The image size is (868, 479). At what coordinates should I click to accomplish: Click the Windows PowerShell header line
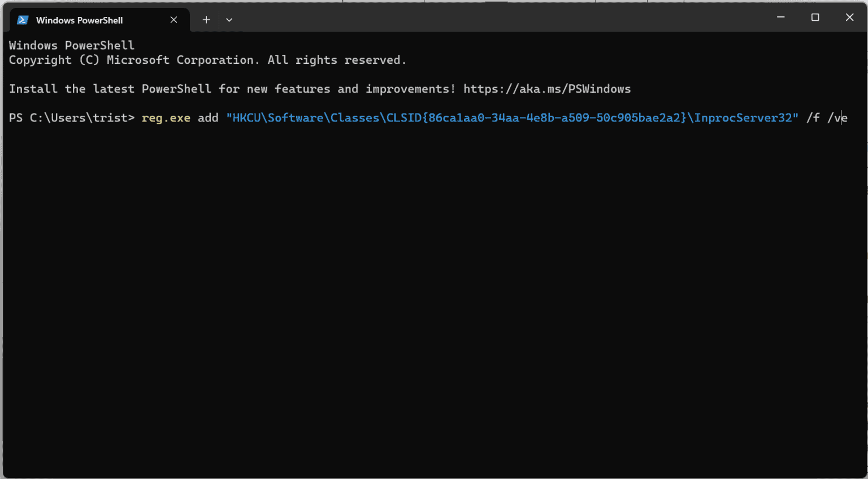pyautogui.click(x=71, y=45)
